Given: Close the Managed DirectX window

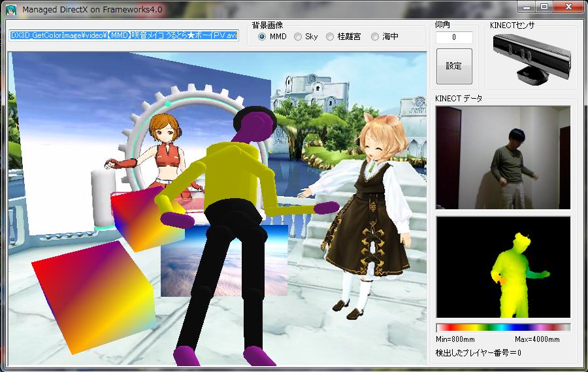Looking at the screenshot, I should [x=568, y=7].
